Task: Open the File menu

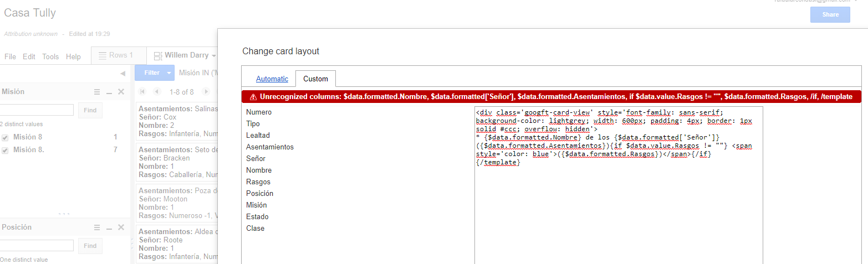Action: pos(11,56)
